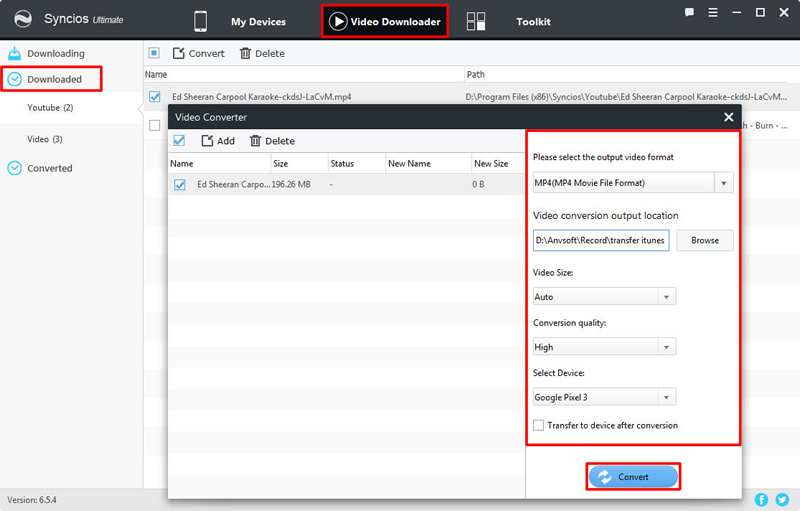Click the Delete trash icon in main toolbar
Screen dimensions: 800x511
tap(245, 53)
